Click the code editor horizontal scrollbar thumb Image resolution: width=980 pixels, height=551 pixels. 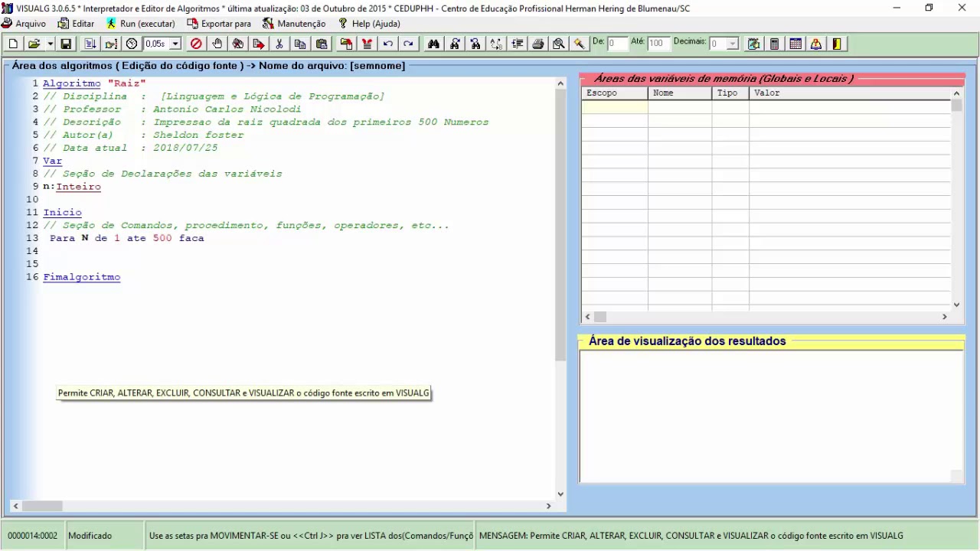pyautogui.click(x=42, y=506)
